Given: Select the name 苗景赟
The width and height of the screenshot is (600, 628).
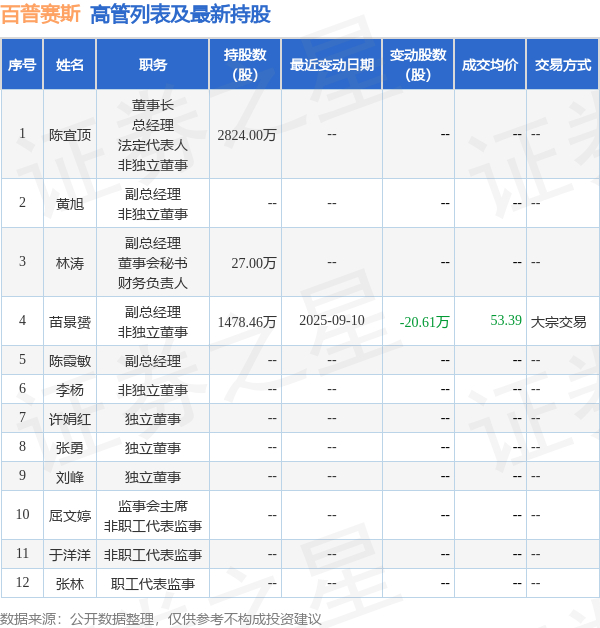Looking at the screenshot, I should pos(70,322).
